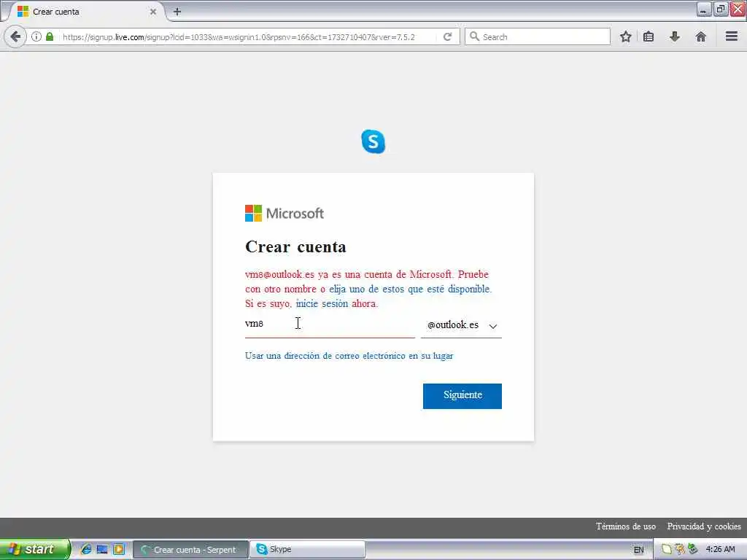Open a new tab with plus button
747x560 pixels.
click(177, 12)
